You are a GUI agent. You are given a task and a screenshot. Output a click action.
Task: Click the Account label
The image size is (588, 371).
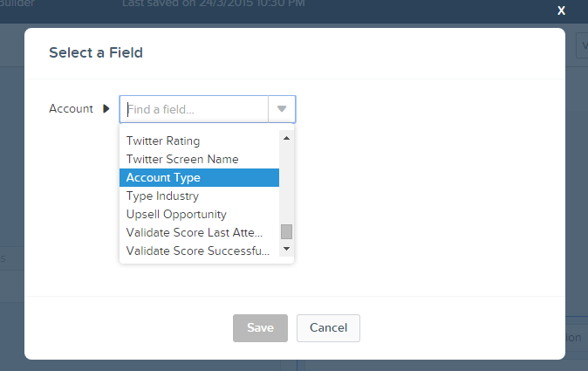pos(71,109)
